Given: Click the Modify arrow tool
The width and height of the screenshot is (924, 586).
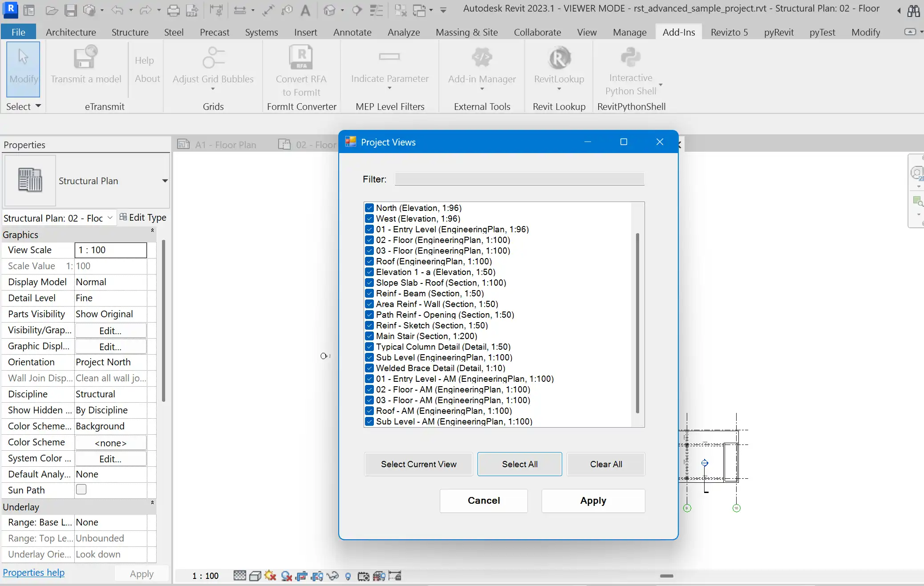Looking at the screenshot, I should pyautogui.click(x=23, y=69).
